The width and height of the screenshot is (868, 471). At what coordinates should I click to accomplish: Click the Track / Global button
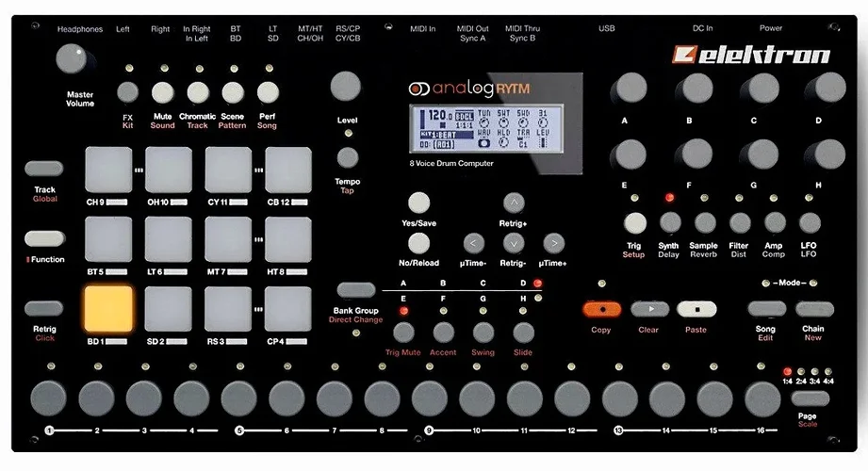tap(44, 169)
